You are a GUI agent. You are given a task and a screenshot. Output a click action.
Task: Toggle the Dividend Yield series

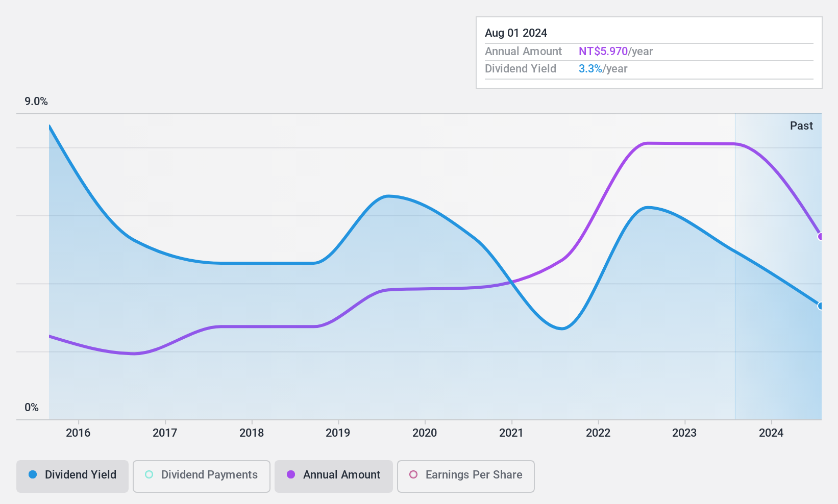tap(72, 476)
